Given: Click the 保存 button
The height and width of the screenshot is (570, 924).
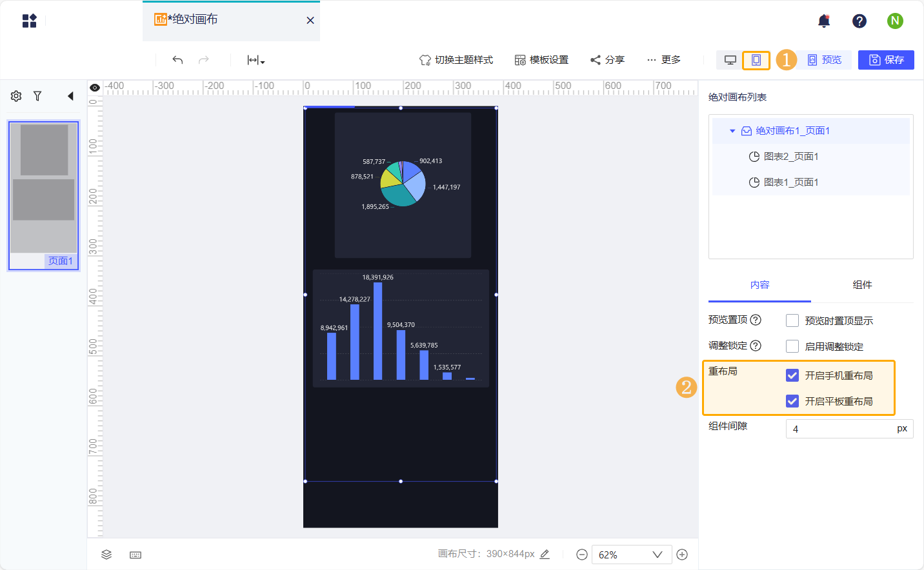Looking at the screenshot, I should (x=886, y=60).
